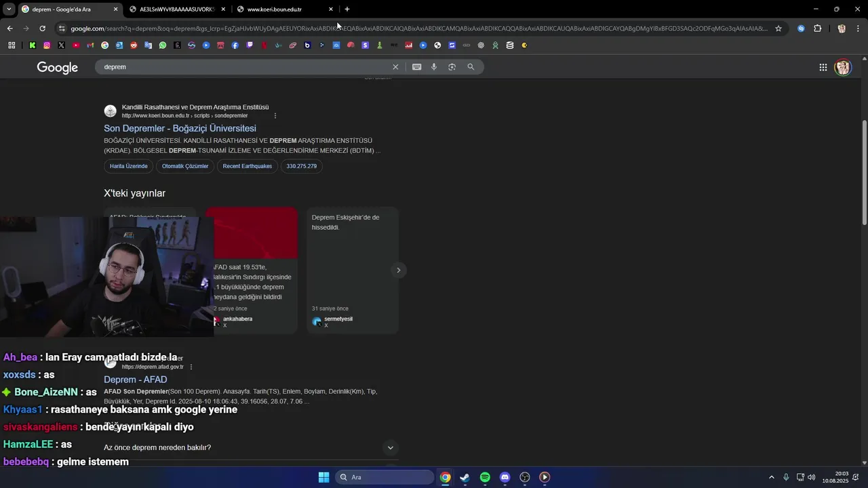868x488 pixels.
Task: Open Steam from the taskbar
Action: click(x=465, y=477)
